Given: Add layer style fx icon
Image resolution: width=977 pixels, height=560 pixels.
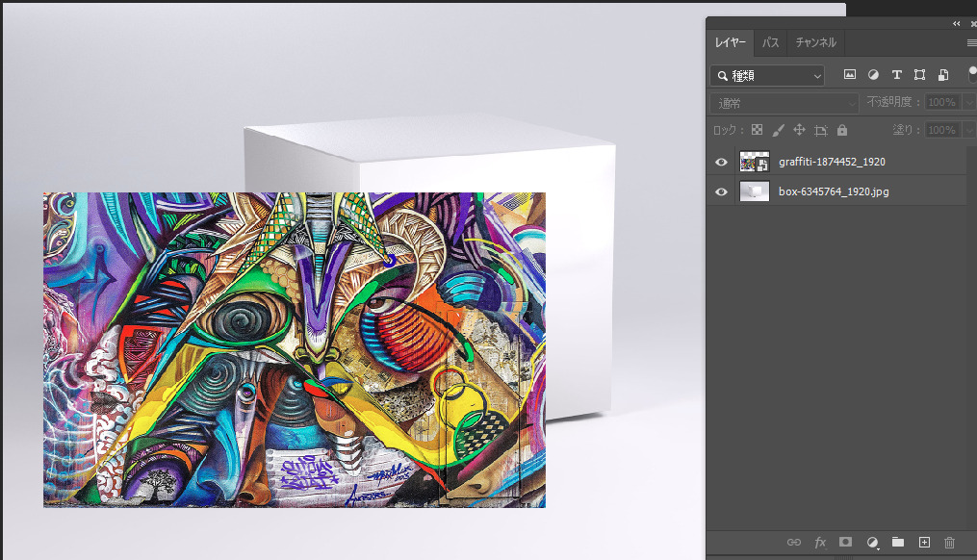Looking at the screenshot, I should [820, 543].
